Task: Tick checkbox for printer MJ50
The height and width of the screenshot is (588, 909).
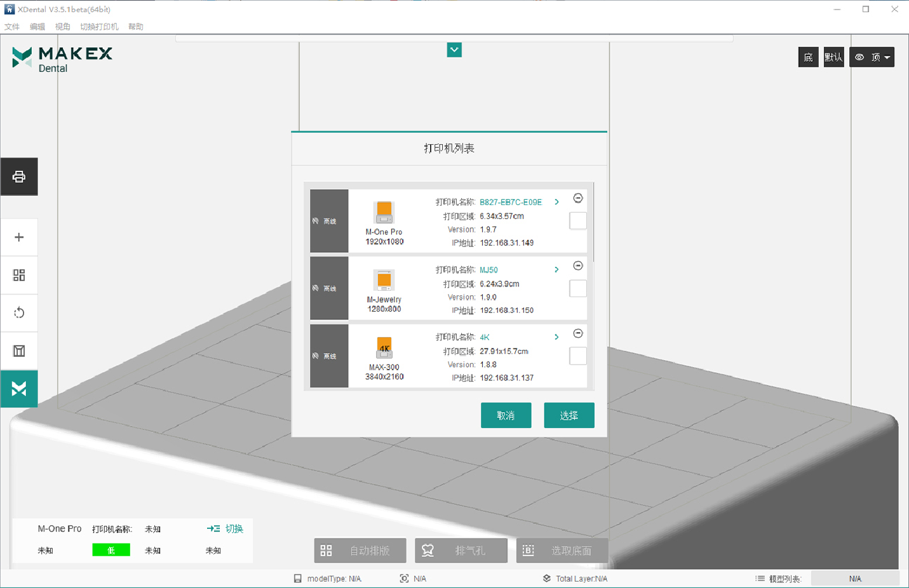Action: 578,288
